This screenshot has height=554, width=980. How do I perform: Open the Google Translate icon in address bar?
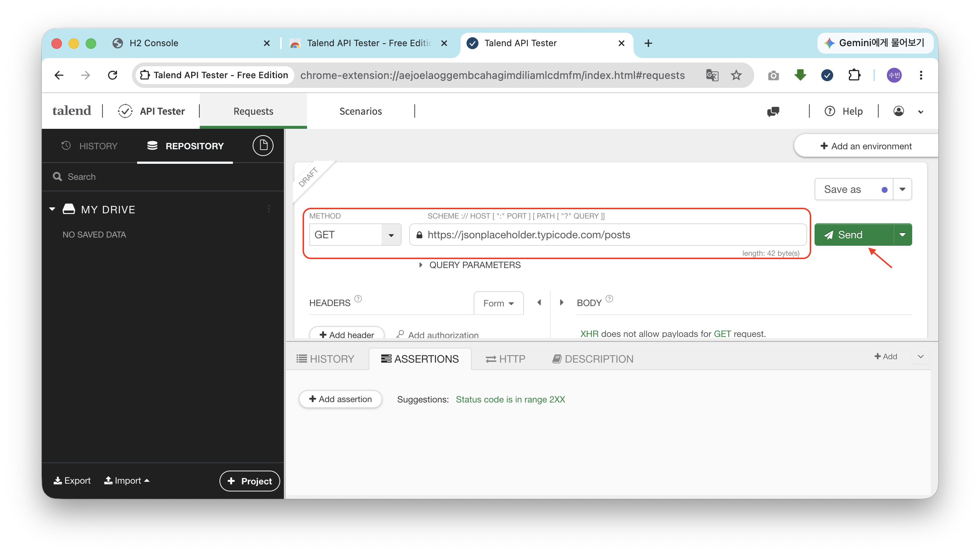pos(712,75)
